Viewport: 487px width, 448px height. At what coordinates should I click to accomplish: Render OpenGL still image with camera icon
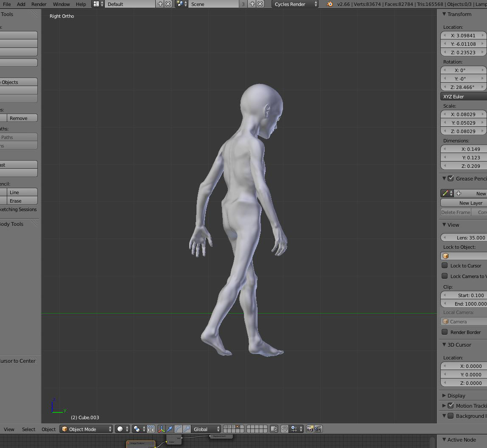[x=310, y=429]
